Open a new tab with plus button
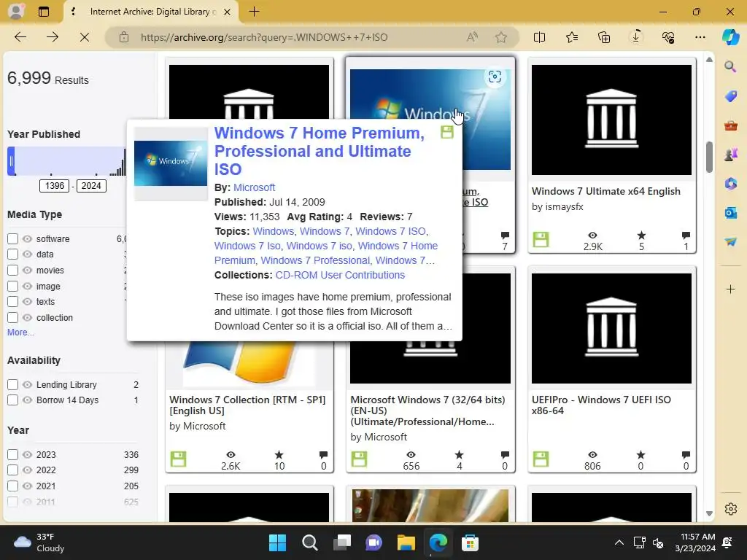747x560 pixels. click(254, 12)
